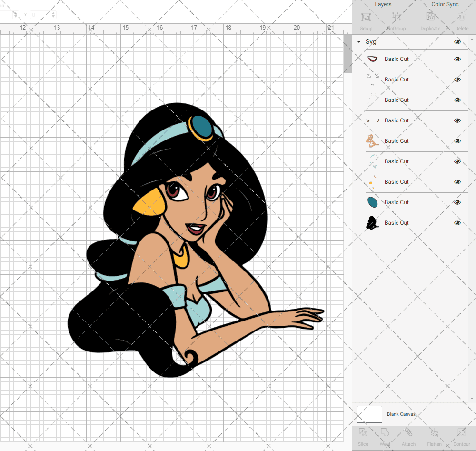Hide the light teal clothing layer

pyautogui.click(x=457, y=161)
